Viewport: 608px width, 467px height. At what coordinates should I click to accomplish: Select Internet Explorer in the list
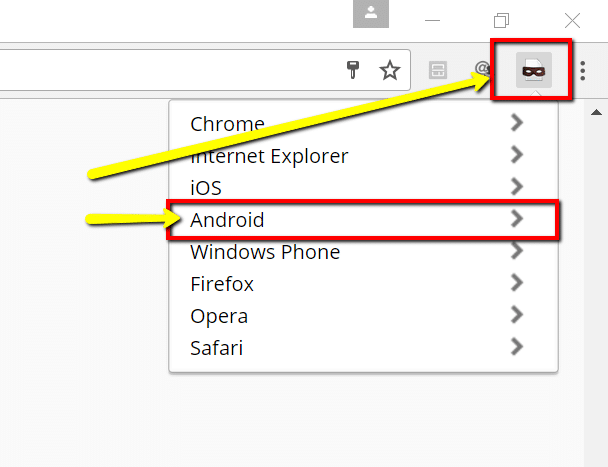pos(363,156)
